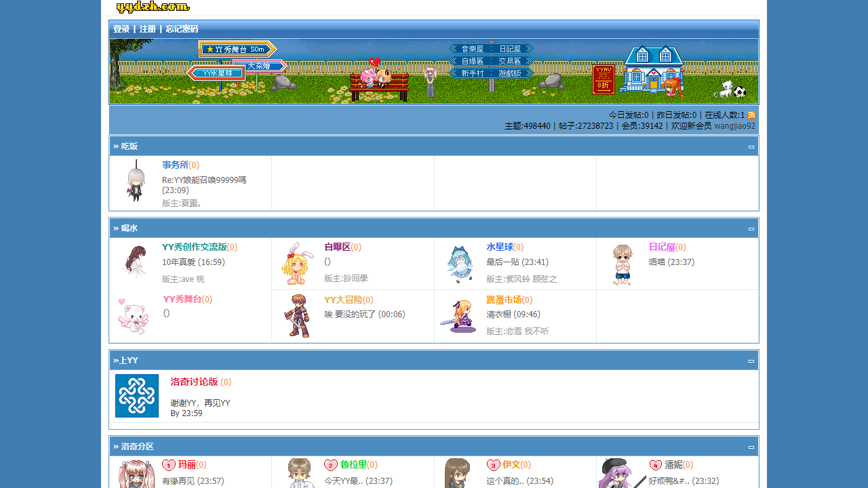Viewport: 868px width, 488px height.
Task: Click the 登录 login link
Action: click(121, 29)
